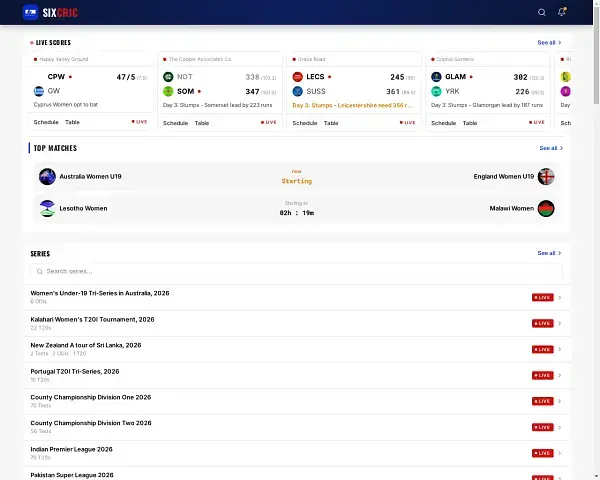Viewport: 600px width, 480px height.
Task: Click See all in Top Matches section
Action: coord(551,148)
